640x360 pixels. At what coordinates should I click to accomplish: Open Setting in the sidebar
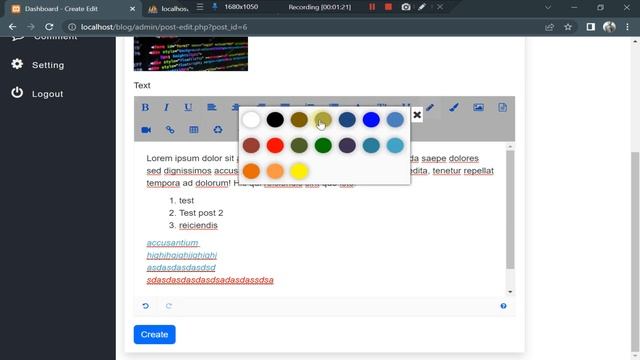(48, 65)
